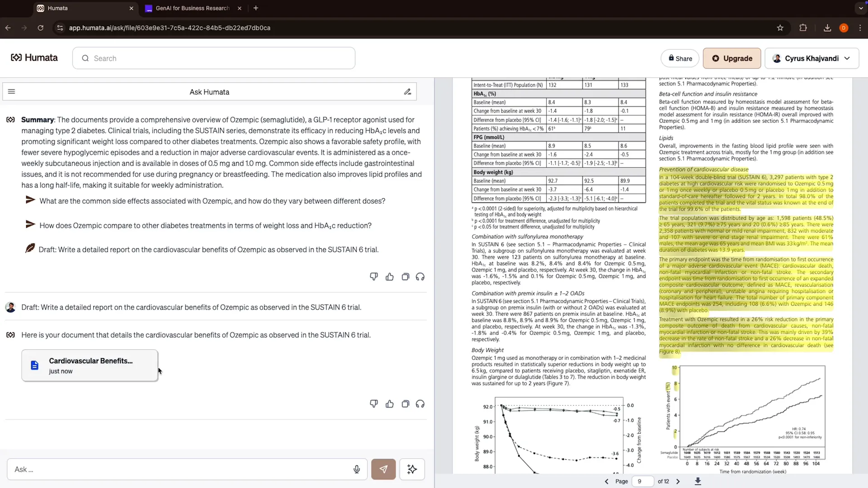
Task: Click the highlighted 'Prevention of cardiovascular disease' heading
Action: click(x=703, y=169)
